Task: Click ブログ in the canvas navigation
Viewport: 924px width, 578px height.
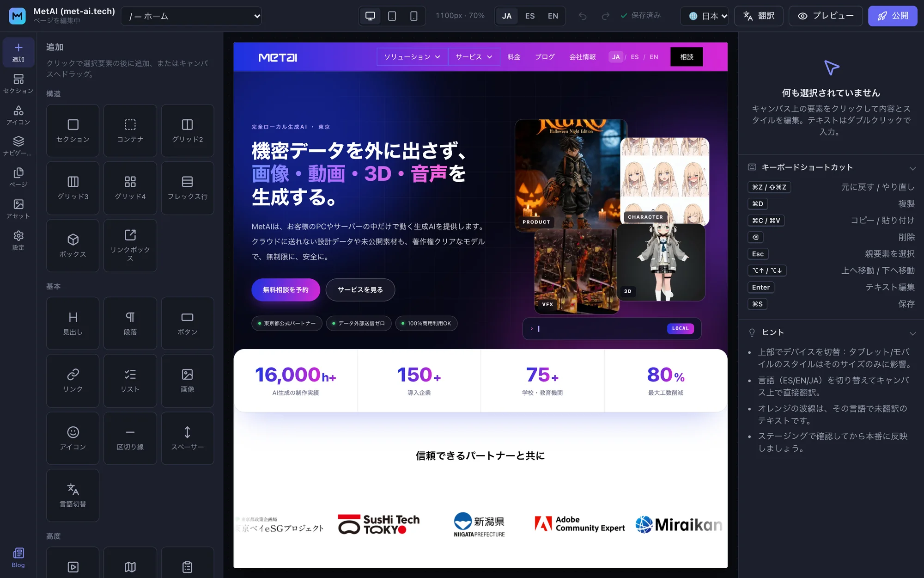Action: [545, 57]
